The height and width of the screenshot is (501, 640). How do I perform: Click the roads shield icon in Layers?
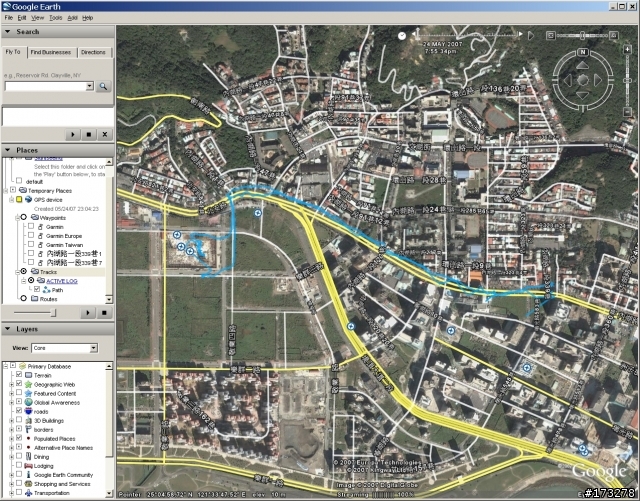pyautogui.click(x=29, y=411)
